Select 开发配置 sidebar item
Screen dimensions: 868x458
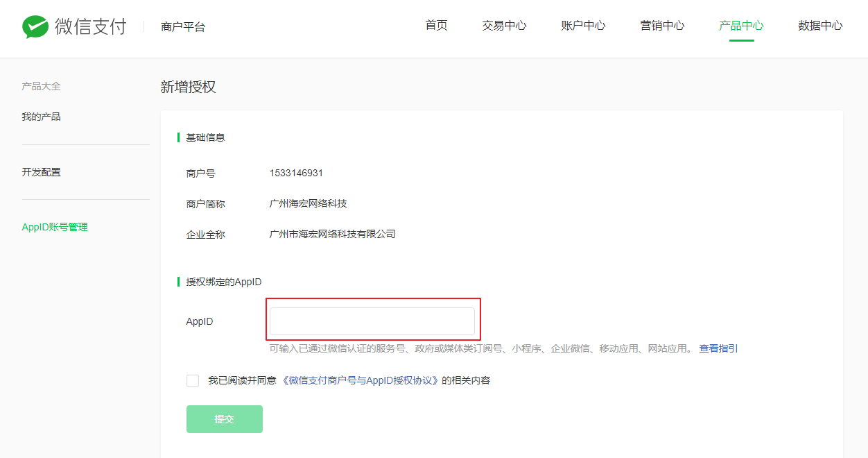(42, 172)
